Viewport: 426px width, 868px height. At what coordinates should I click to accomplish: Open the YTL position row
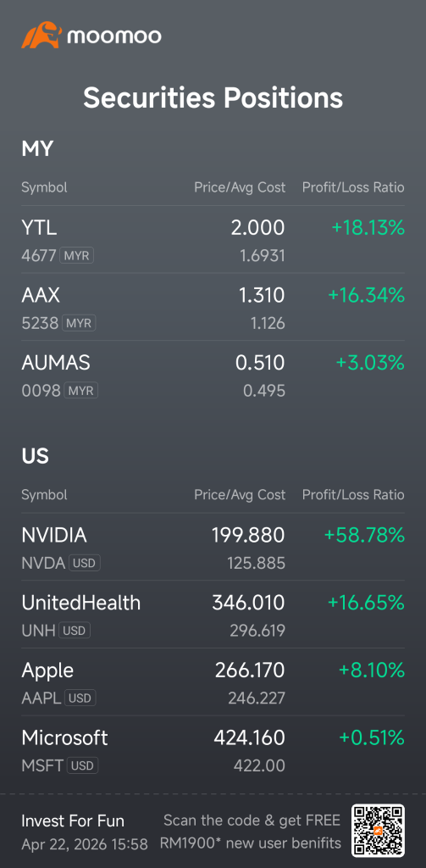coord(213,240)
